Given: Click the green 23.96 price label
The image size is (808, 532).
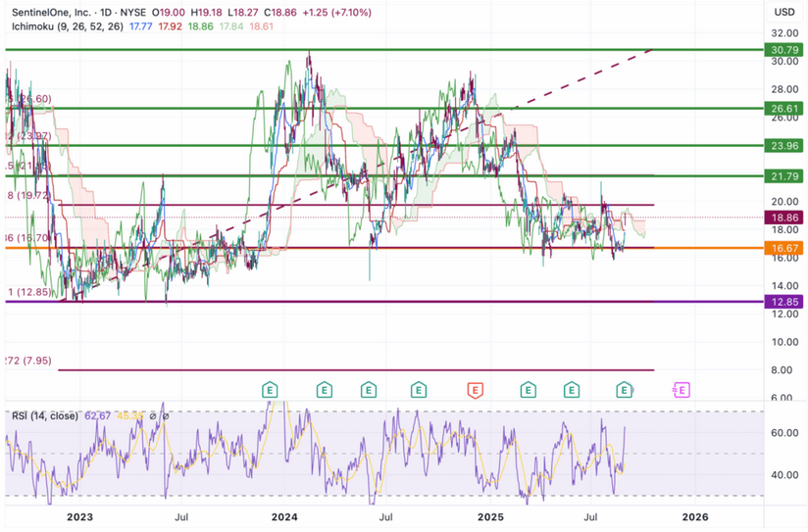Looking at the screenshot, I should tap(783, 145).
